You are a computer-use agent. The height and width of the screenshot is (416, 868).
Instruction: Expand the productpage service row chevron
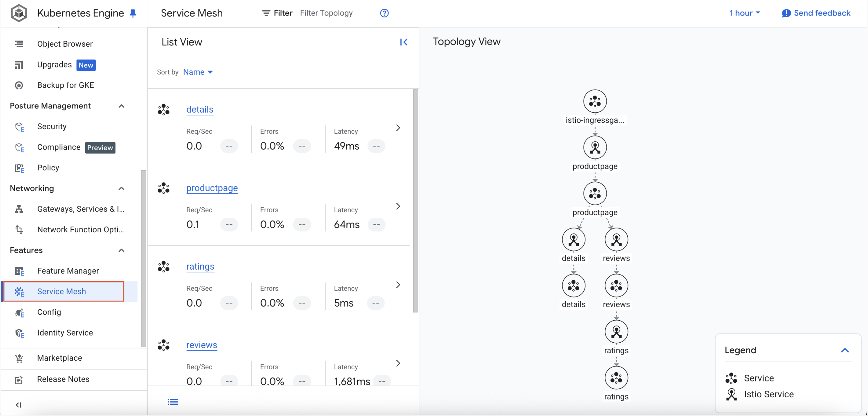point(398,206)
